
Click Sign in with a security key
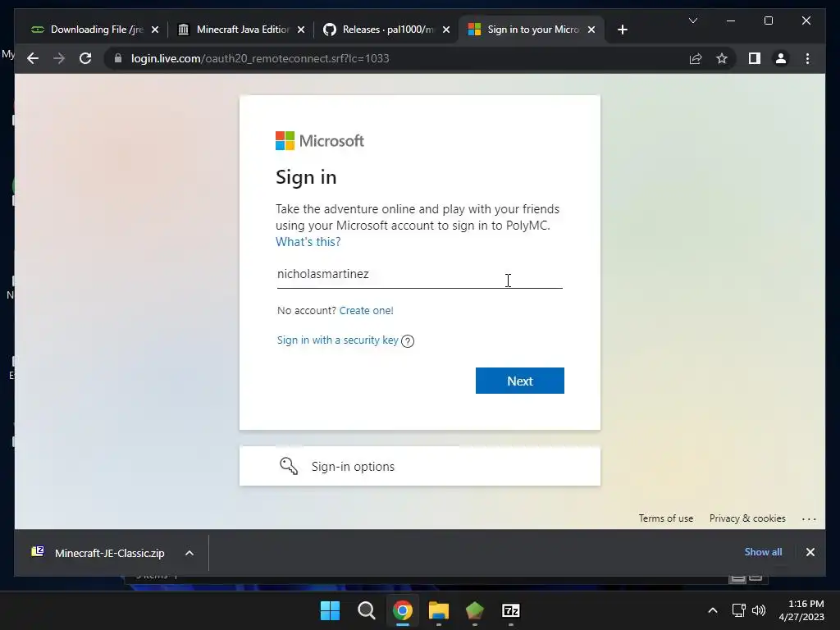(337, 340)
